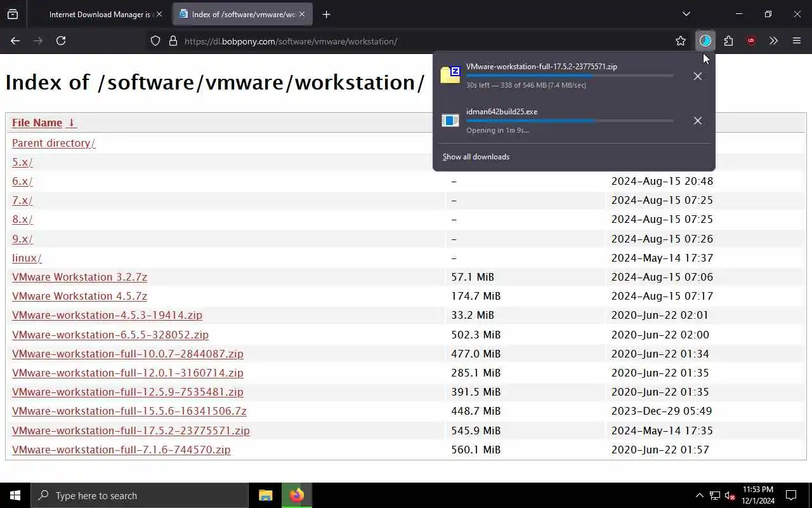Open the Extensions puzzle icon
812x508 pixels.
pyautogui.click(x=728, y=41)
